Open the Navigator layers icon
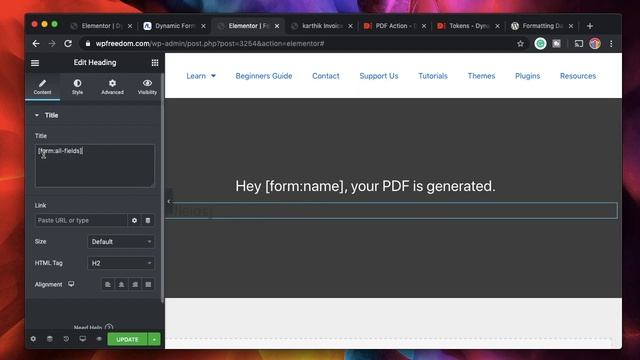 coord(49,339)
